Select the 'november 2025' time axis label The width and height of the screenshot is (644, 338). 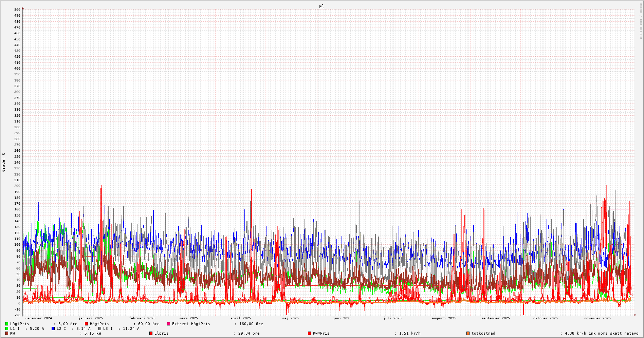pyautogui.click(x=597, y=318)
